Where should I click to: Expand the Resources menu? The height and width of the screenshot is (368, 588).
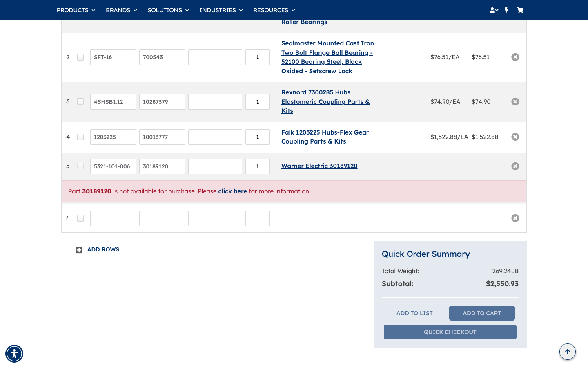tap(274, 10)
